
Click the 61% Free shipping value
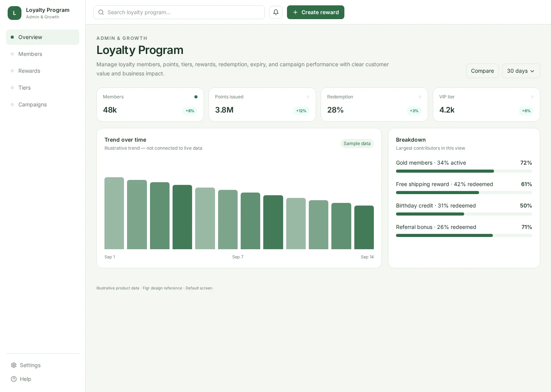[x=527, y=184]
